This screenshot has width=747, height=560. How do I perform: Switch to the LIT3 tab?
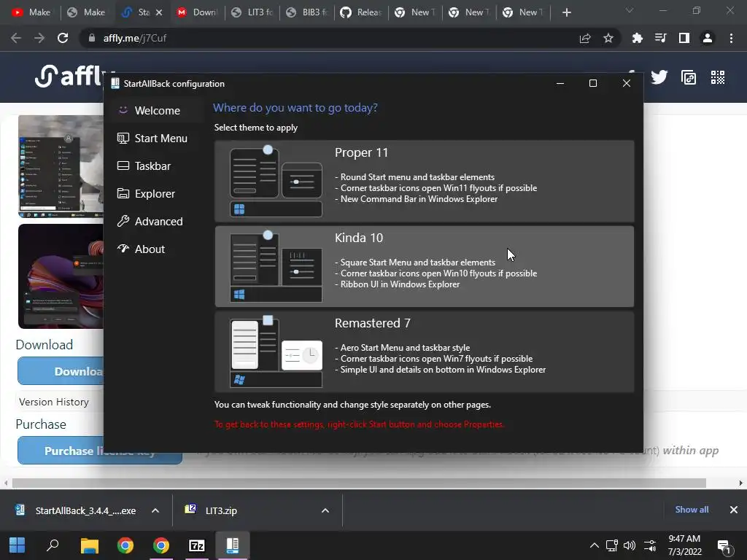click(x=252, y=12)
